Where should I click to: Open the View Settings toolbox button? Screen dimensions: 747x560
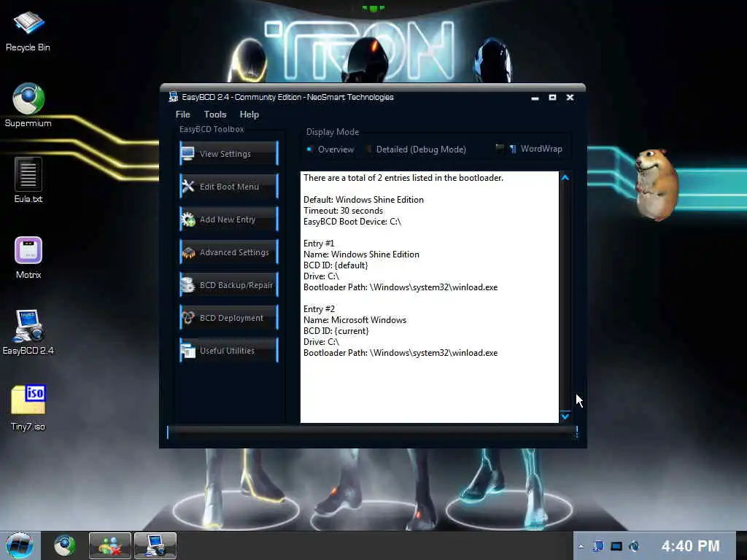(x=228, y=153)
